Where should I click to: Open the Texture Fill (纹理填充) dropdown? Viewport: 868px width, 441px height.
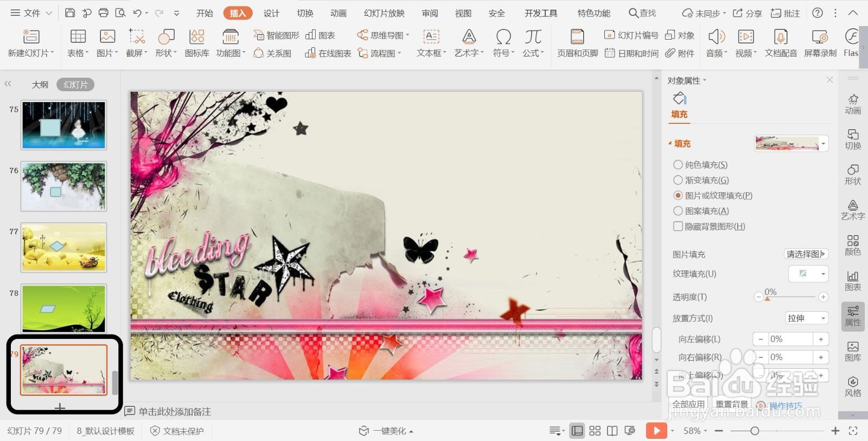(x=823, y=274)
